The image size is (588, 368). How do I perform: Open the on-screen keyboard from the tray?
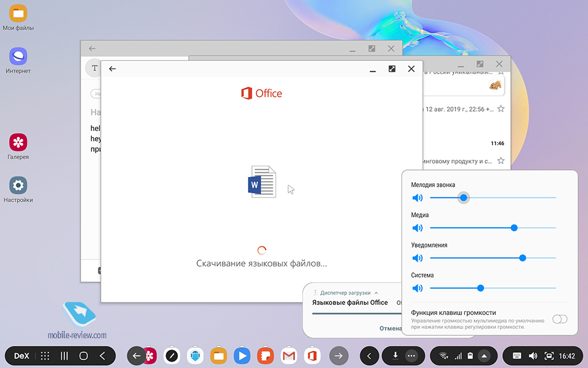tap(517, 356)
